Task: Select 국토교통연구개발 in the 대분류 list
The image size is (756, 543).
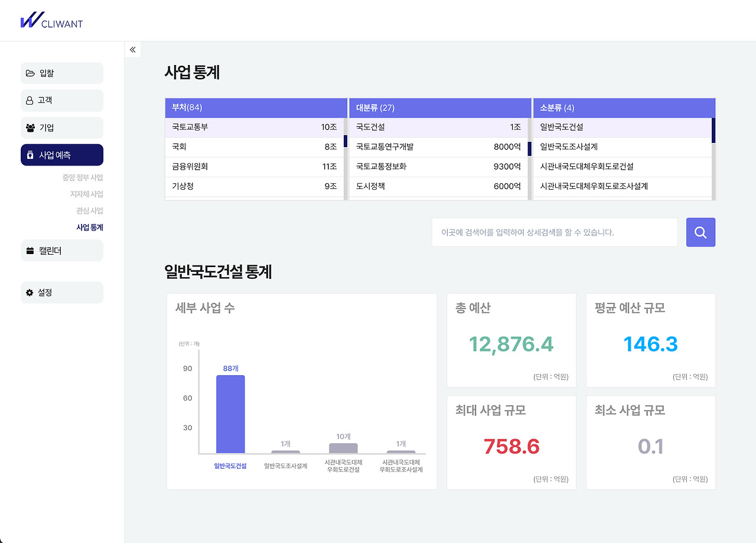Action: [x=438, y=147]
